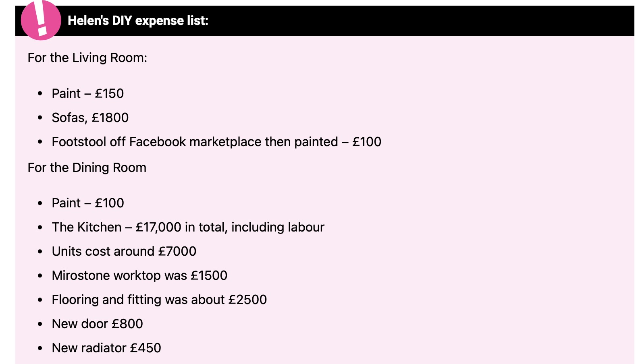Select the living room "Paint – £150" item
This screenshot has width=636, height=364.
[x=87, y=93]
